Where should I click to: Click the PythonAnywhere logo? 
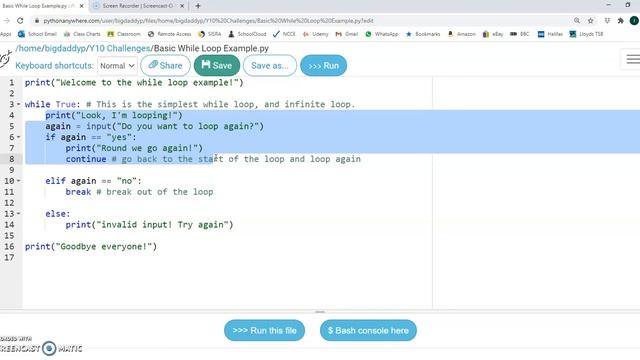point(5,58)
